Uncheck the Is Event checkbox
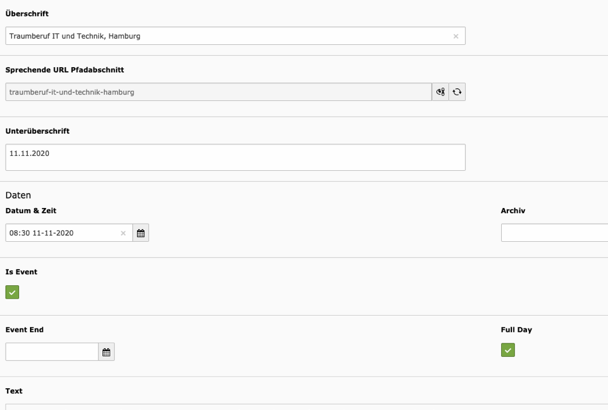Viewport: 608px width, 410px height. point(12,292)
